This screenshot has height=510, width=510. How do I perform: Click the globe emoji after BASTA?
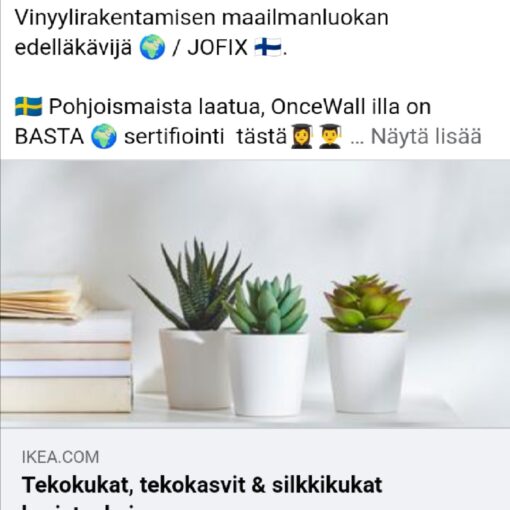coord(104,137)
